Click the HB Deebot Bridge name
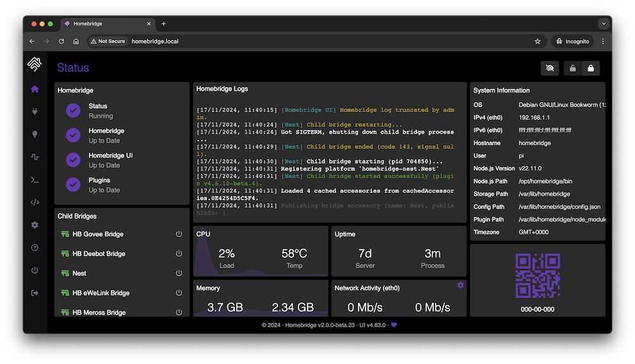The width and height of the screenshot is (635, 364). click(x=99, y=254)
